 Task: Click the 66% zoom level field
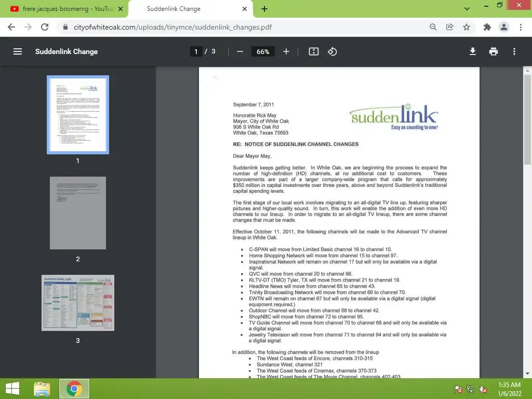coord(263,51)
